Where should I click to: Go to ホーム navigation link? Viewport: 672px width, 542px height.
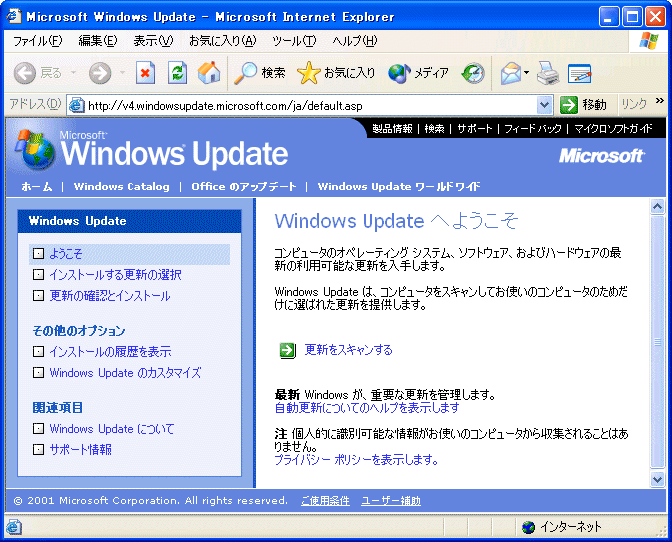pyautogui.click(x=37, y=186)
